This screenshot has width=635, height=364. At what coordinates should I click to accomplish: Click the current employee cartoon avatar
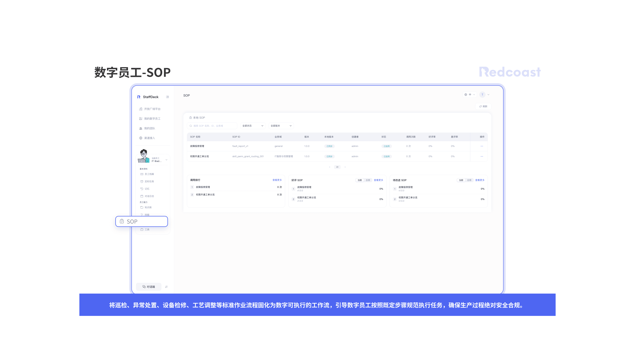[x=143, y=156]
